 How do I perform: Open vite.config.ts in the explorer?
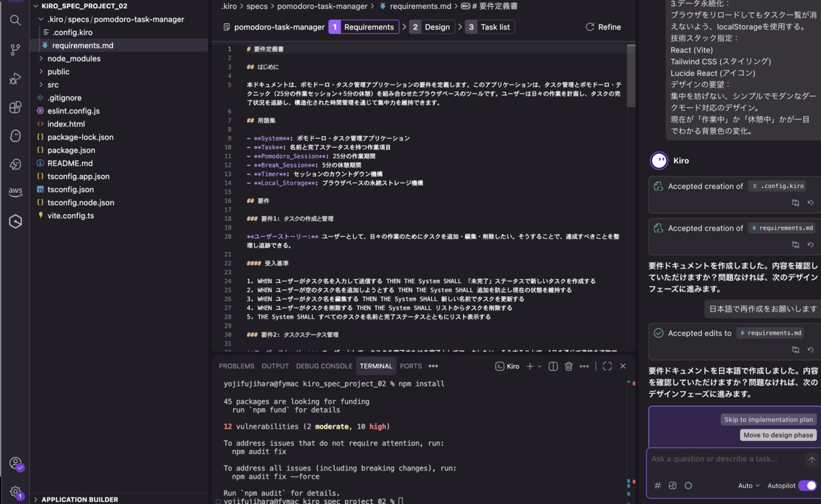coord(70,216)
